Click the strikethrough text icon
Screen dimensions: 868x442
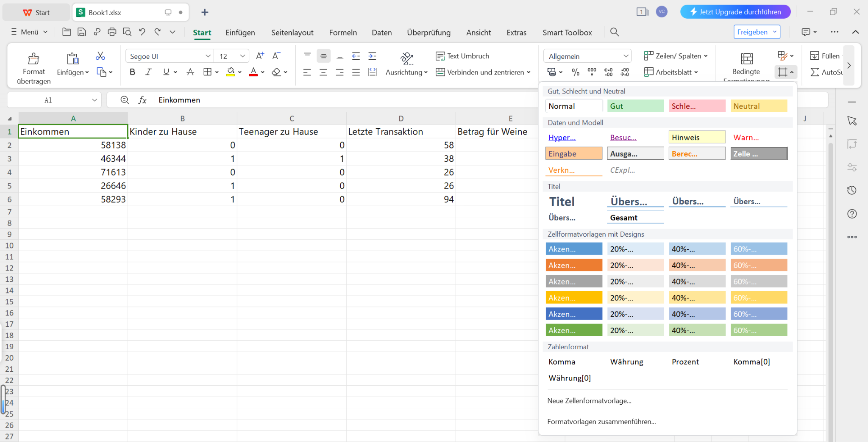(190, 72)
